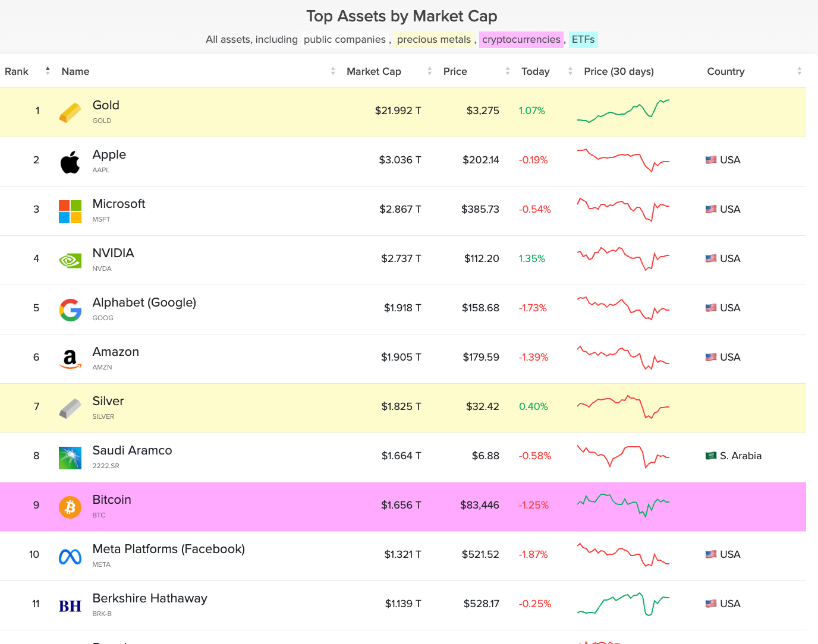Open the Meta Platforms (Facebook) page
This screenshot has height=644, width=818.
(169, 549)
